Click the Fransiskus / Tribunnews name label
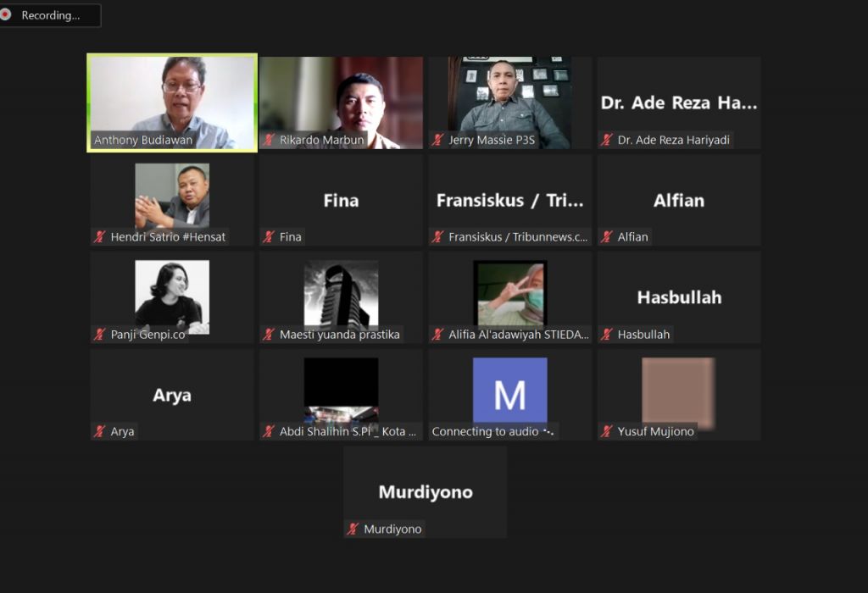Screen dimensions: 868x593 pos(518,237)
